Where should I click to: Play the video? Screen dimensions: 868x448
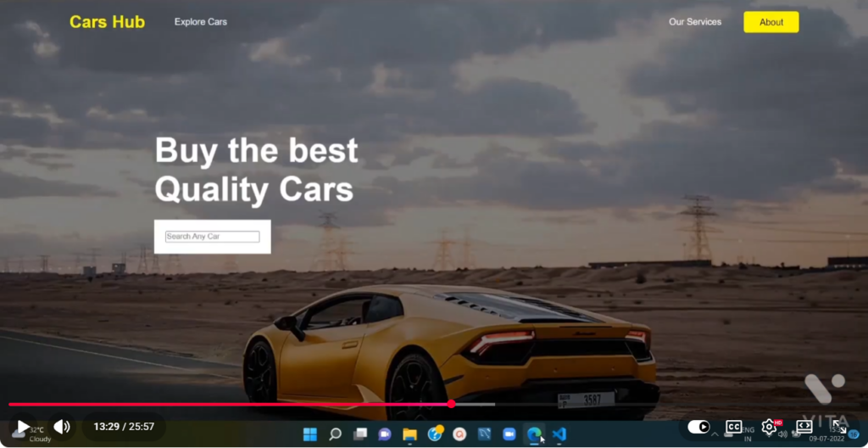coord(24,427)
